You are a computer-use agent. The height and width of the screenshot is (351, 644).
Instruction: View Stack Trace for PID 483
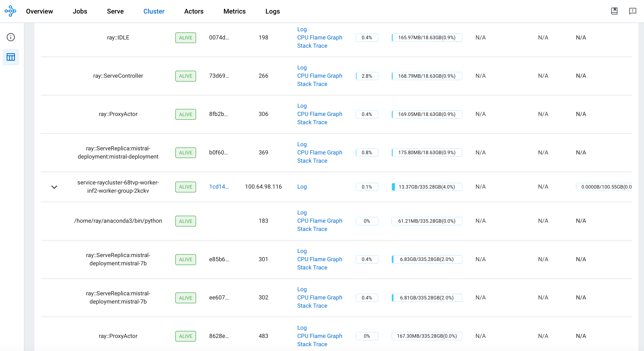pyautogui.click(x=312, y=344)
